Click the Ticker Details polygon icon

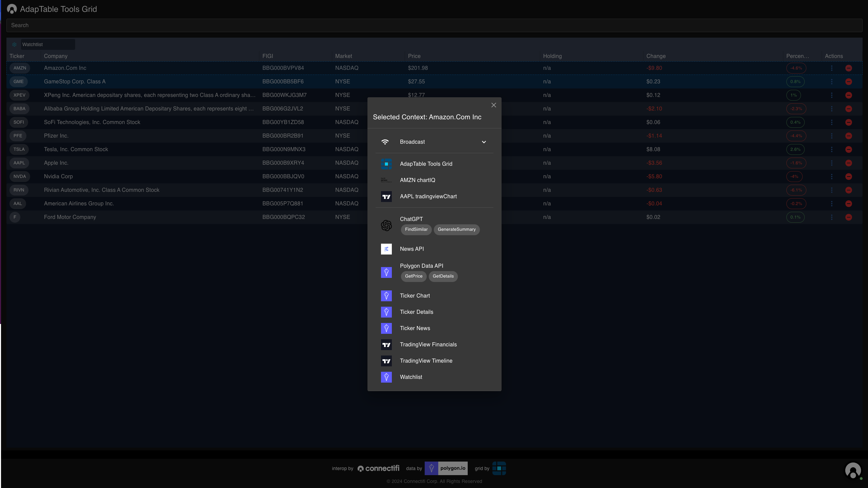click(x=386, y=312)
